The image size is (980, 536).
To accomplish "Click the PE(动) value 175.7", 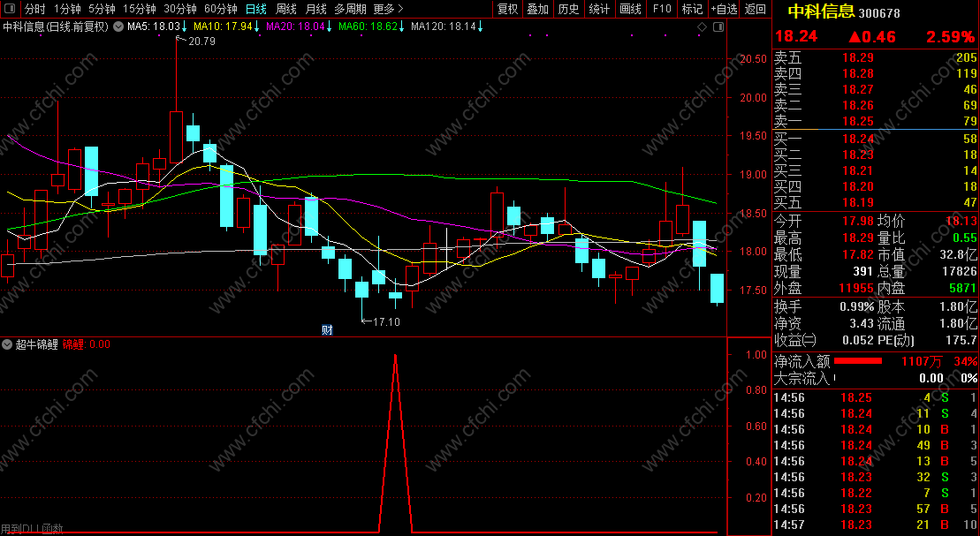I will (961, 341).
